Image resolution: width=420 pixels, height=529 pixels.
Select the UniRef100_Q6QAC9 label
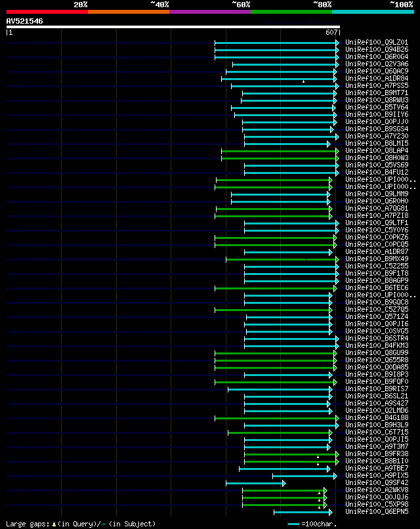[377, 71]
